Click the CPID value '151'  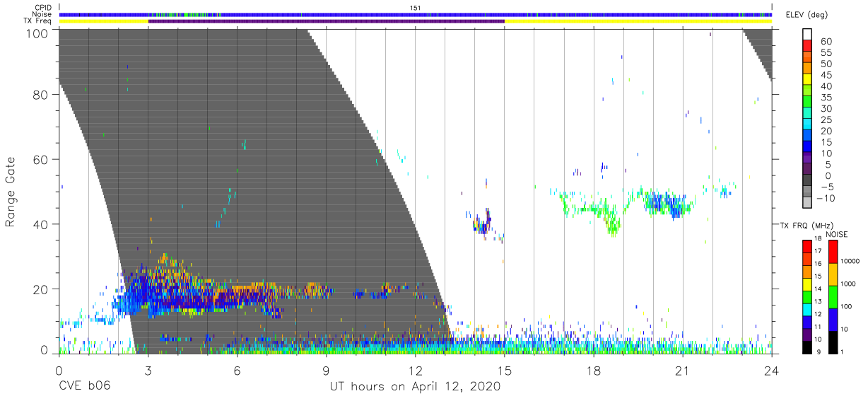416,8
